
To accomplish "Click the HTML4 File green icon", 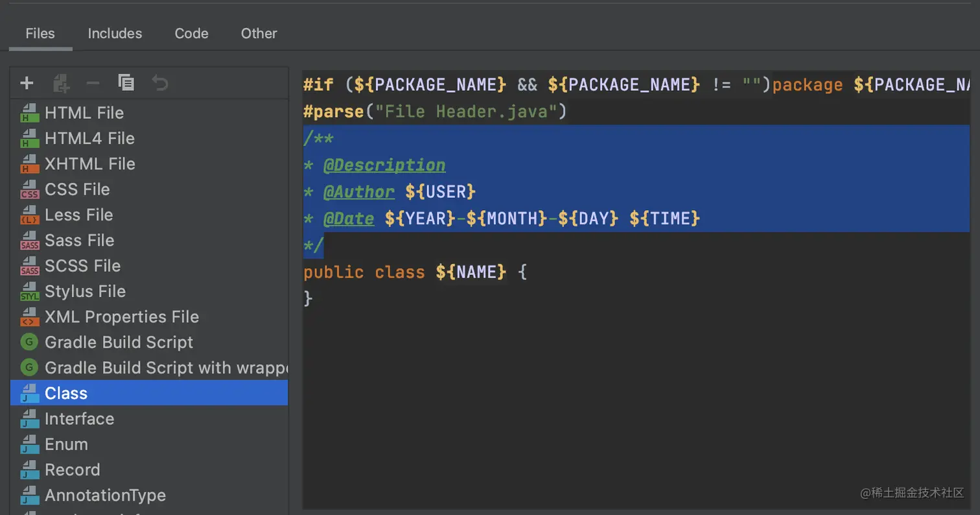I will pyautogui.click(x=29, y=139).
